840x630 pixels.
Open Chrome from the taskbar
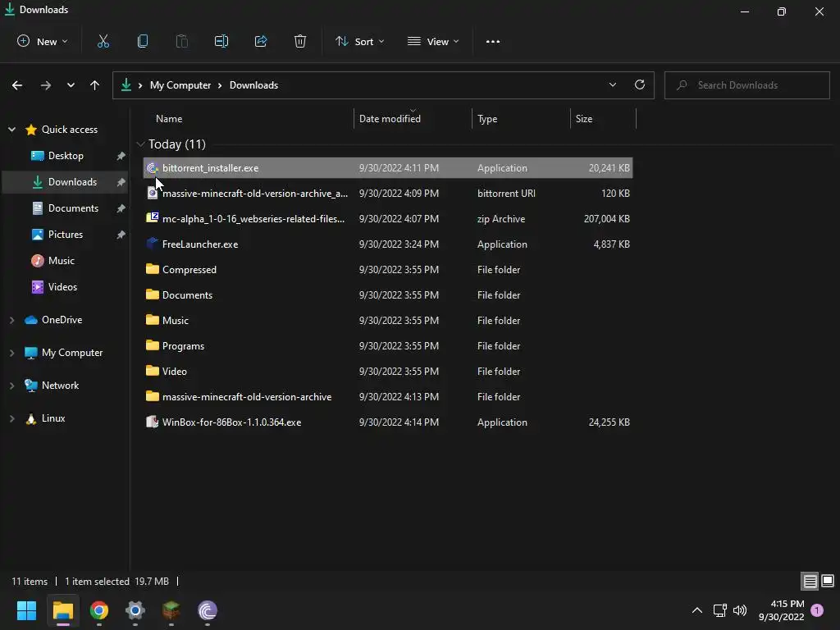[99, 610]
